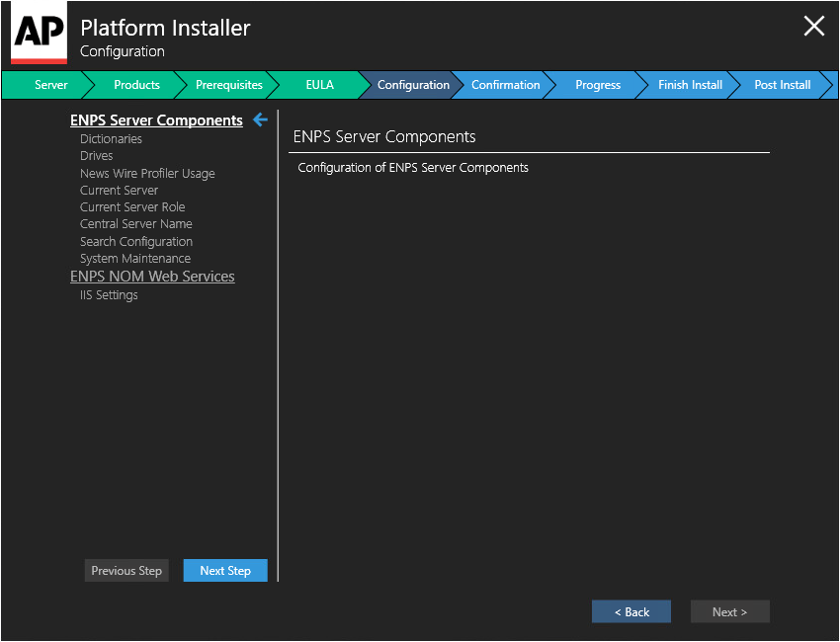Open the Current Server item
Viewport: 840px width, 642px height.
click(119, 190)
